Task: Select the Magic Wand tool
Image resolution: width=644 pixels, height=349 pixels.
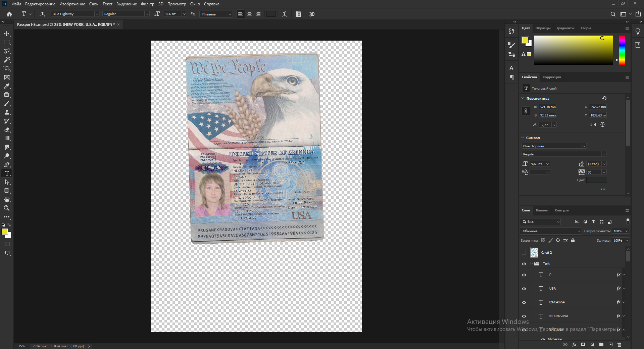Action: pyautogui.click(x=7, y=60)
